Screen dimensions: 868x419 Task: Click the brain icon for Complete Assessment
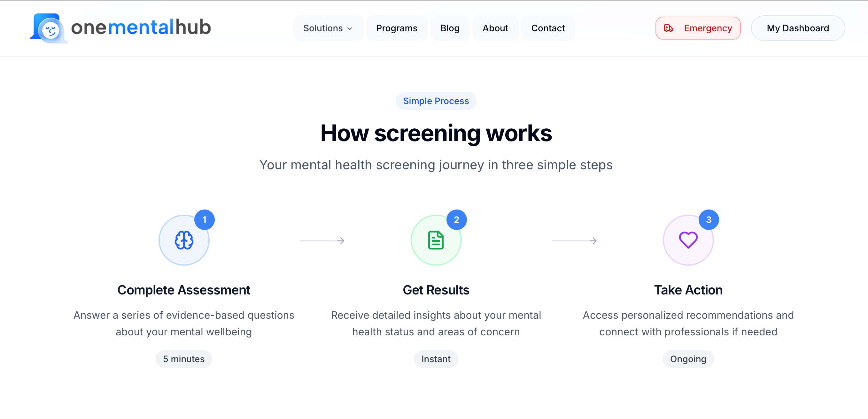pyautogui.click(x=184, y=240)
